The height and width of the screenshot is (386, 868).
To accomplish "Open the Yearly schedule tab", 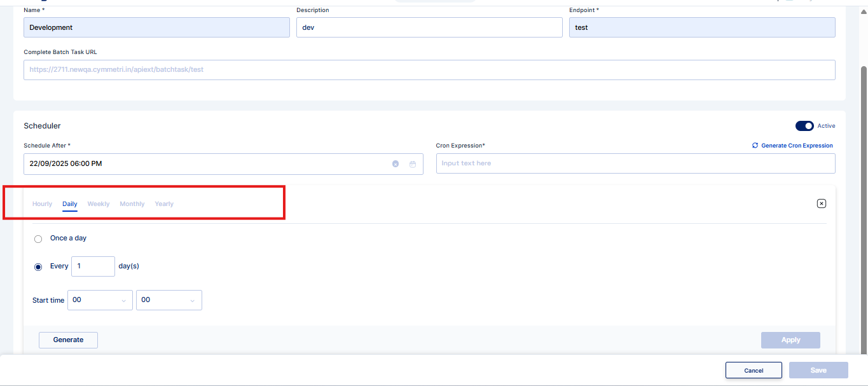I will click(x=164, y=204).
